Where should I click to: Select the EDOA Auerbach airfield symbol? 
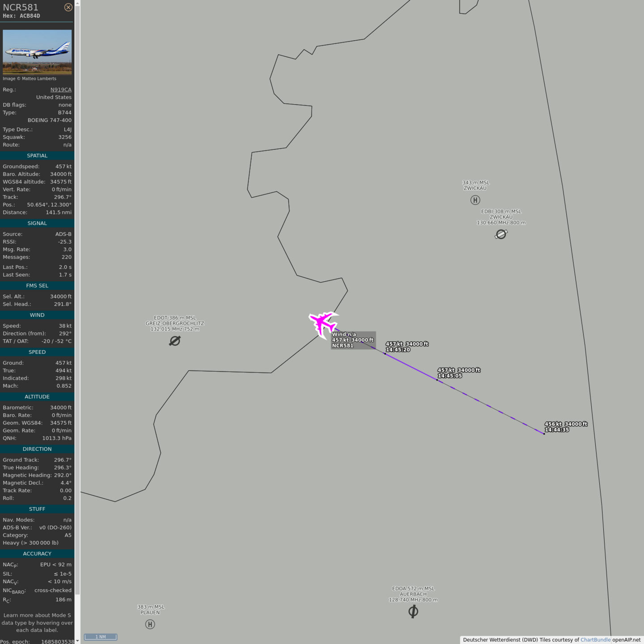pos(413,611)
